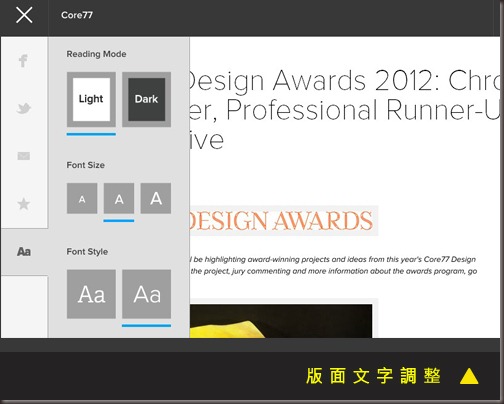The height and width of the screenshot is (404, 504).
Task: Click the Font Size label
Action: (x=86, y=165)
